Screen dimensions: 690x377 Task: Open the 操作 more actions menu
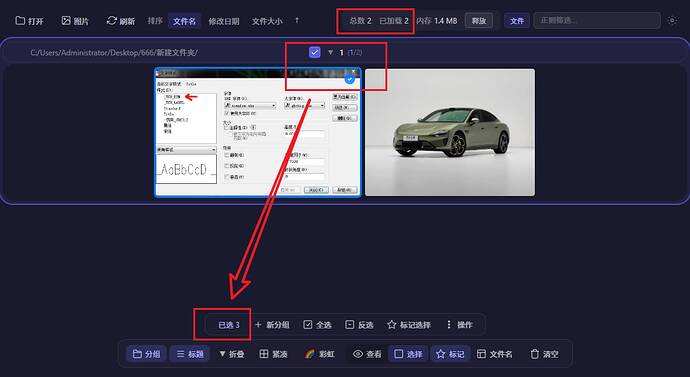click(459, 325)
